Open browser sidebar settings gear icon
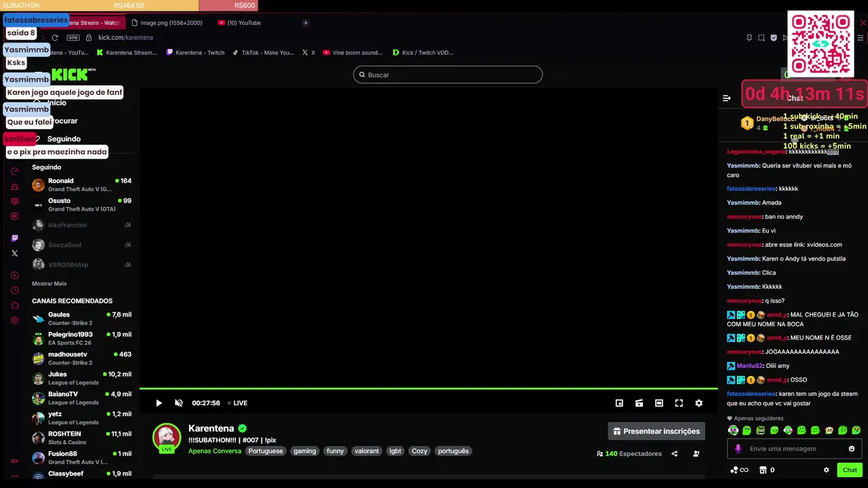Viewport: 868px width, 488px height. [x=15, y=320]
